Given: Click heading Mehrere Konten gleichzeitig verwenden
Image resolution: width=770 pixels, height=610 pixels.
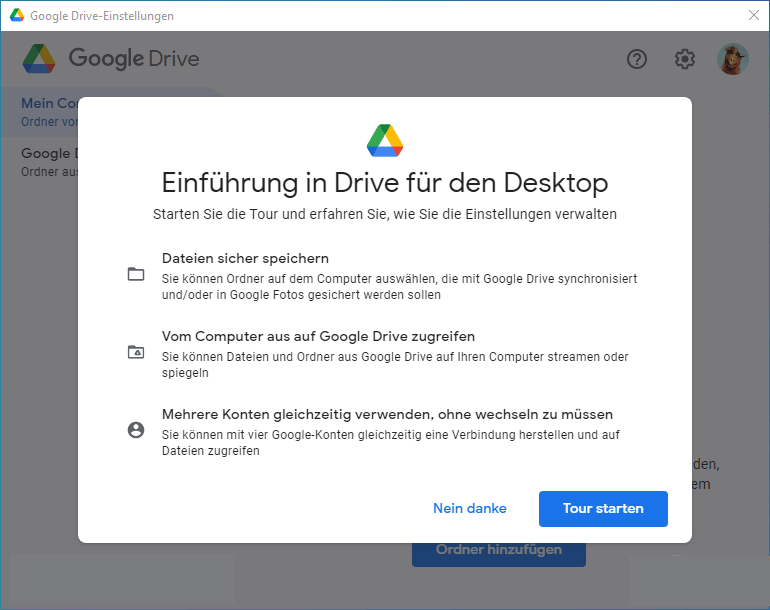Looking at the screenshot, I should (x=387, y=415).
